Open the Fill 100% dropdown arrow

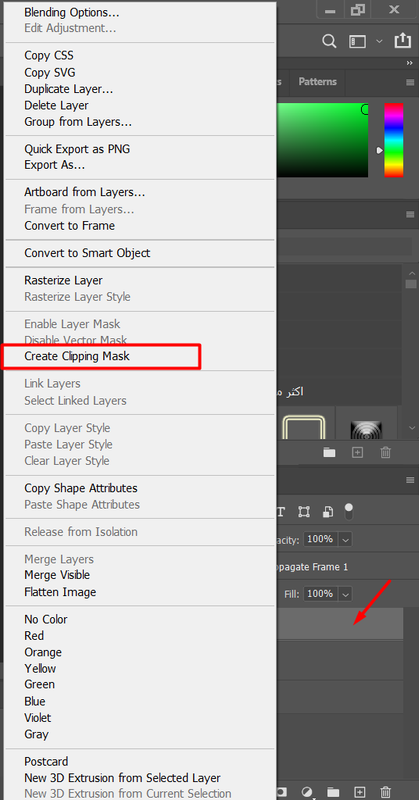click(346, 594)
